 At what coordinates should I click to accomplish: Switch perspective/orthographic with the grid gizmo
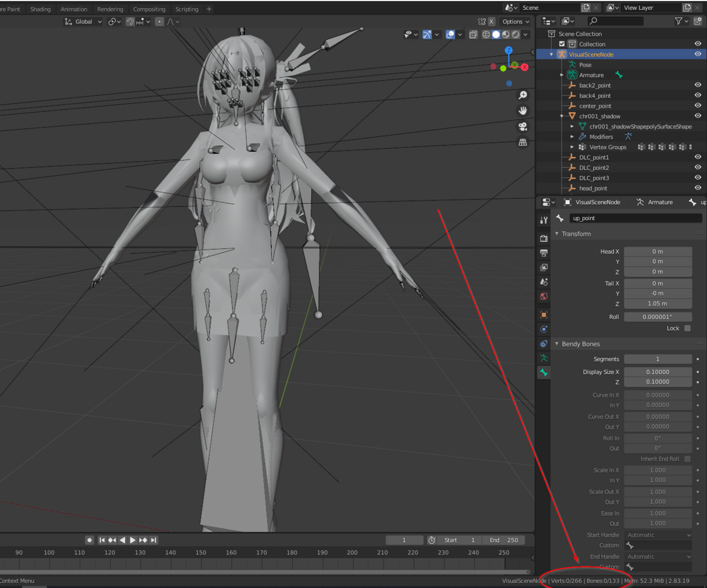523,142
